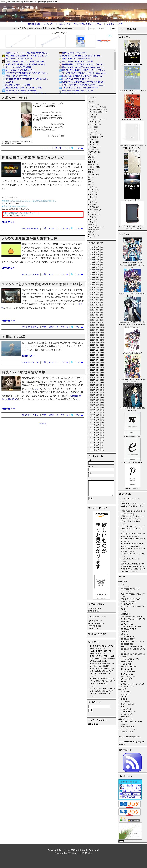Open the dougagine! link in the header
Screen dimensions: 147x868
pyautogui.click(x=34, y=24)
